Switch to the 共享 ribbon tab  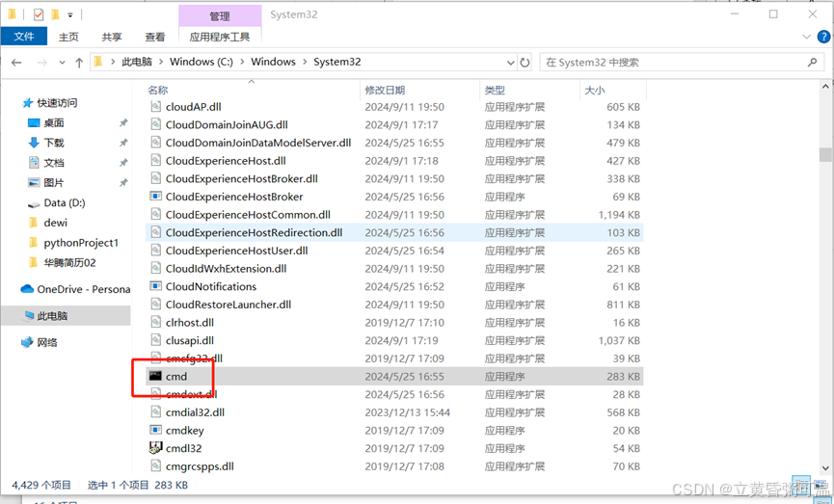[112, 37]
